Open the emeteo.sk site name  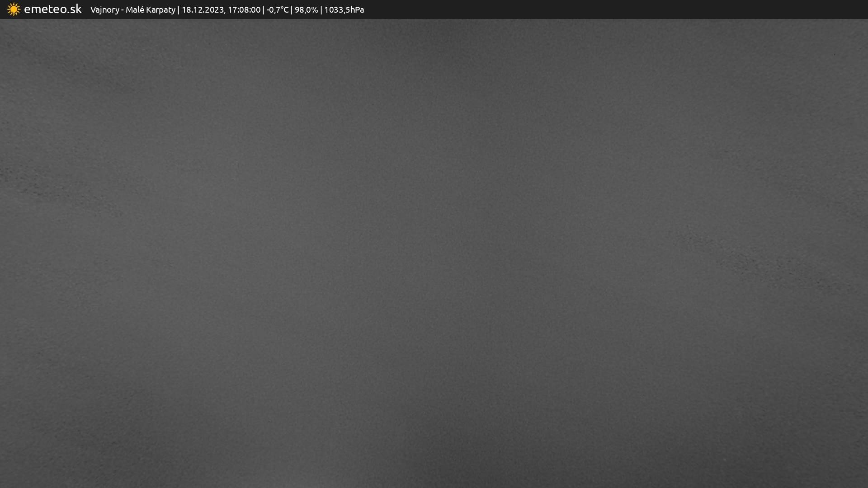[x=52, y=9]
